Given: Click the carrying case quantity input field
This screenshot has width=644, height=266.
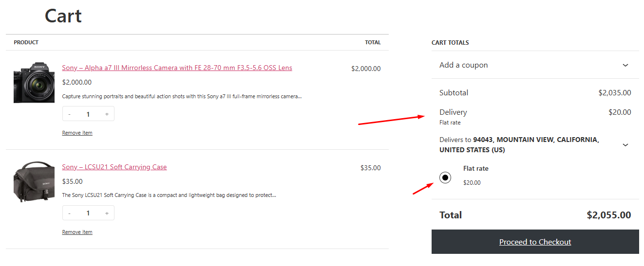Looking at the screenshot, I should (88, 213).
